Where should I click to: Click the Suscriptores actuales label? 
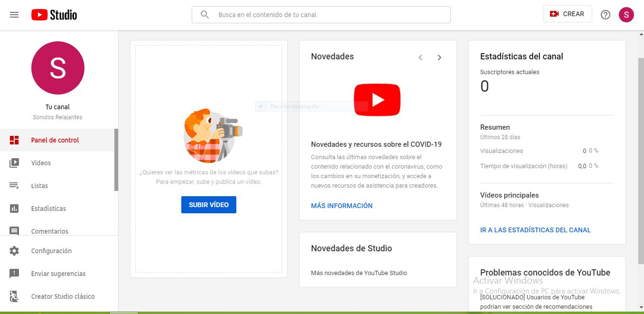[x=510, y=72]
